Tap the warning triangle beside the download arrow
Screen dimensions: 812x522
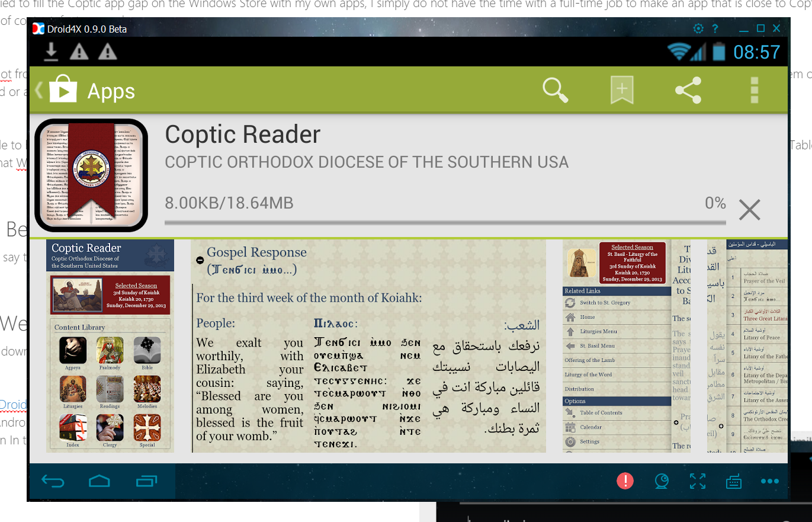79,52
